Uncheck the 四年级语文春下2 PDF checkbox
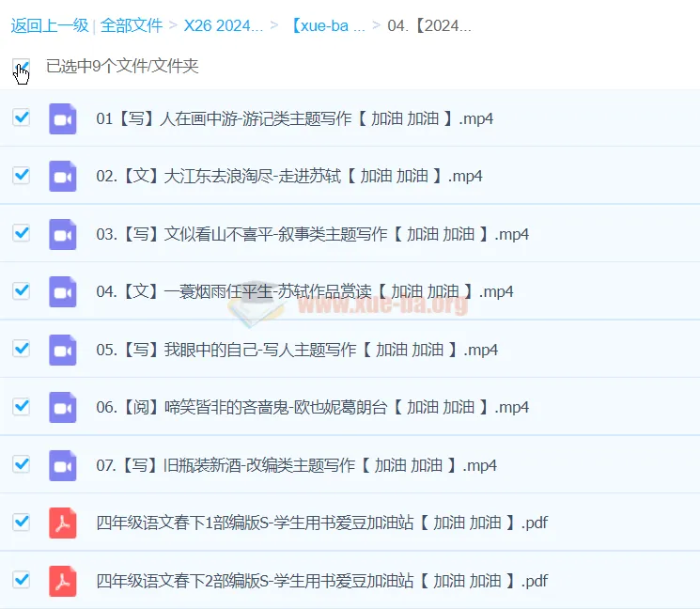Viewport: 700px width, 609px height. pos(21,580)
